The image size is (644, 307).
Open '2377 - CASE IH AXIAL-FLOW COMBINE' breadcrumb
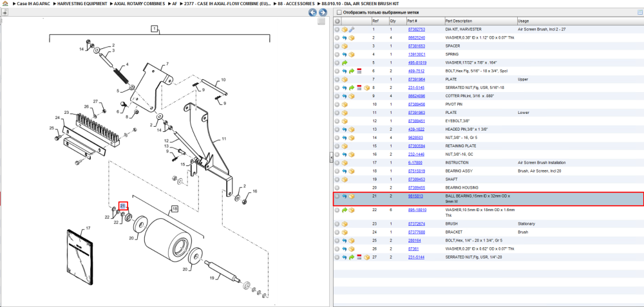click(227, 3)
